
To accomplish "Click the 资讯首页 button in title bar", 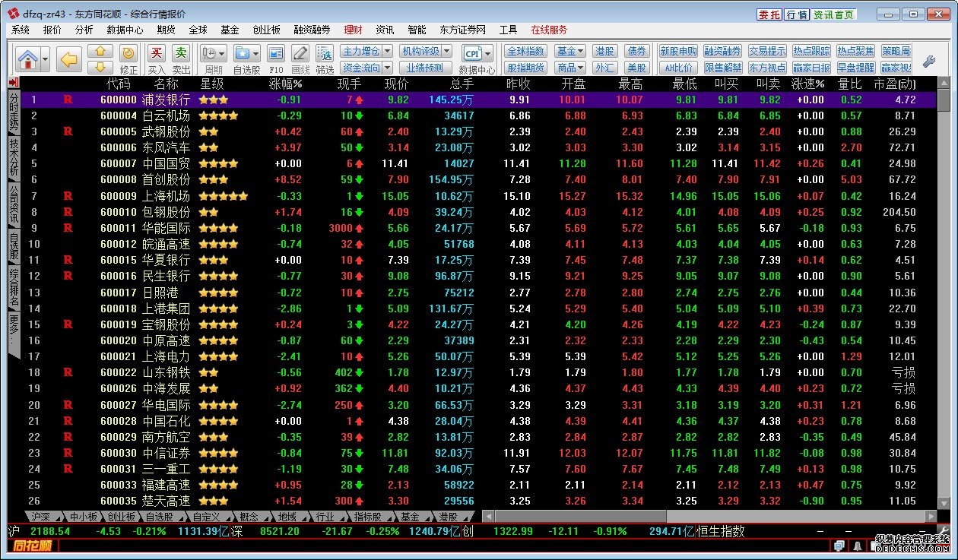I will click(x=833, y=14).
